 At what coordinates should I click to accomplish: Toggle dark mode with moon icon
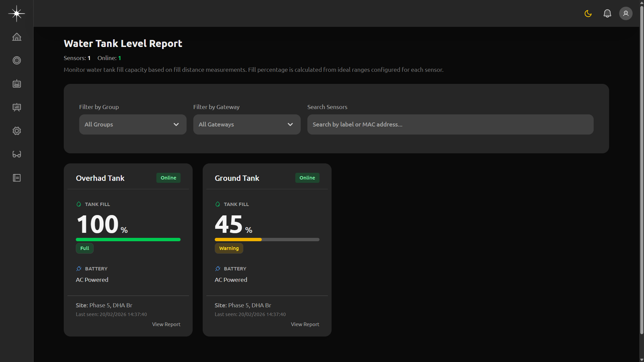588,13
